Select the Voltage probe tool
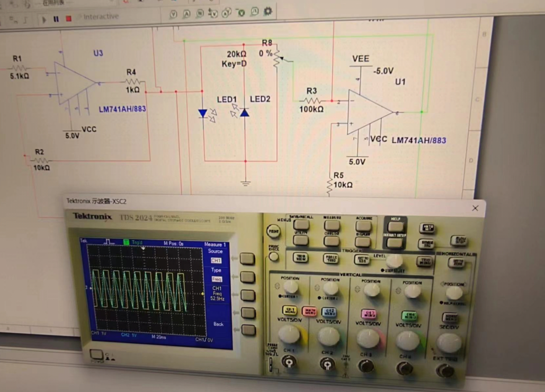This screenshot has width=545, height=392. point(173,14)
